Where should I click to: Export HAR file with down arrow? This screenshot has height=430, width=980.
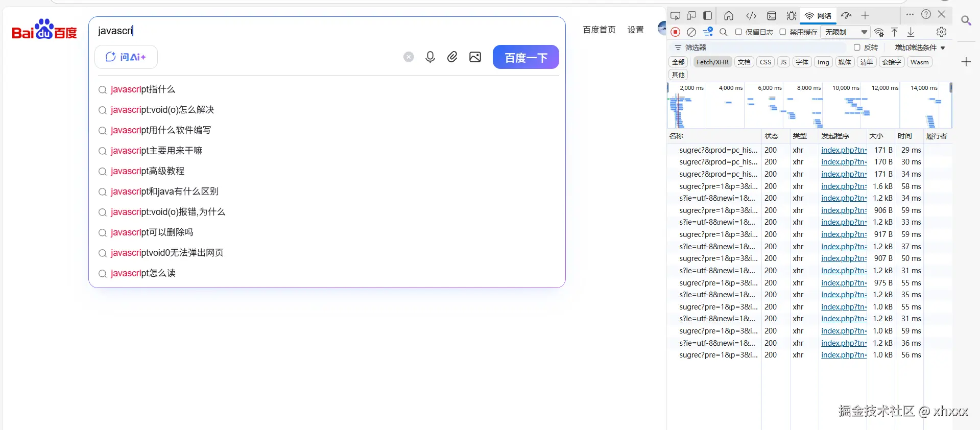tap(911, 32)
